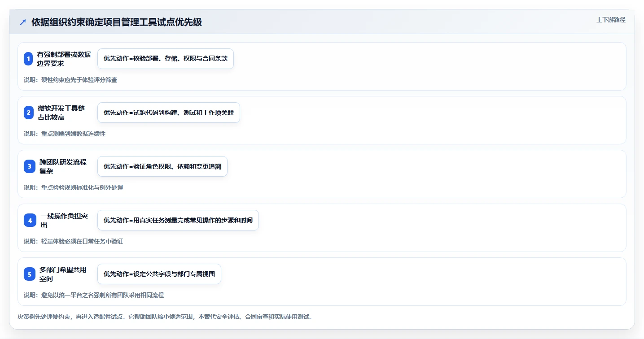644x339 pixels.
Task: Select condition 微软开发工具链占比较高
Action: [x=61, y=113]
